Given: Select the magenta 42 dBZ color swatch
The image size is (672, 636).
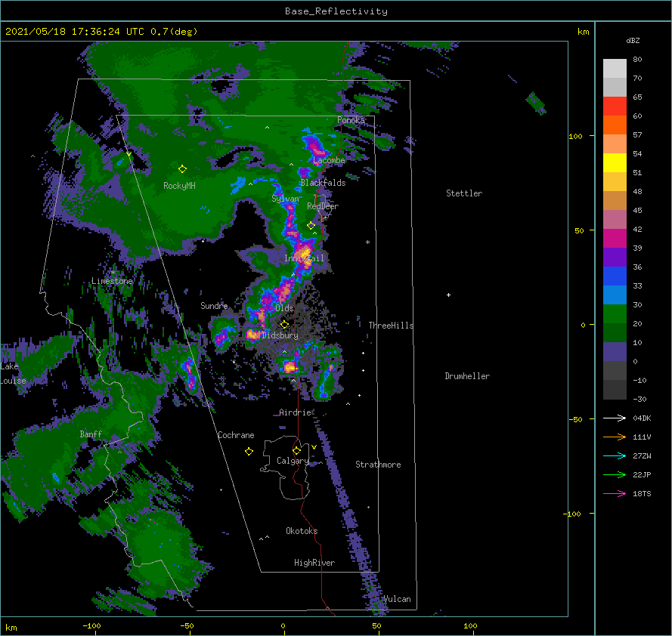Looking at the screenshot, I should coord(615,238).
